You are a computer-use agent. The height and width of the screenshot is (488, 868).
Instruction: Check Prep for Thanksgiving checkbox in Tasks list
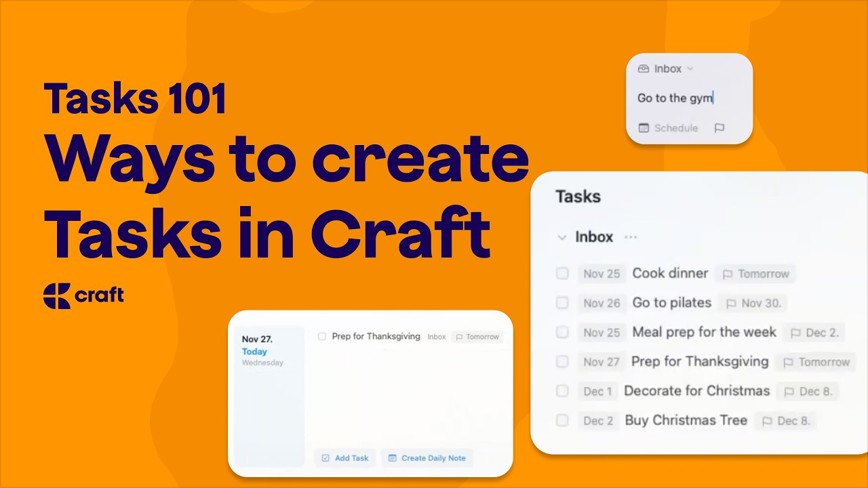tap(562, 361)
